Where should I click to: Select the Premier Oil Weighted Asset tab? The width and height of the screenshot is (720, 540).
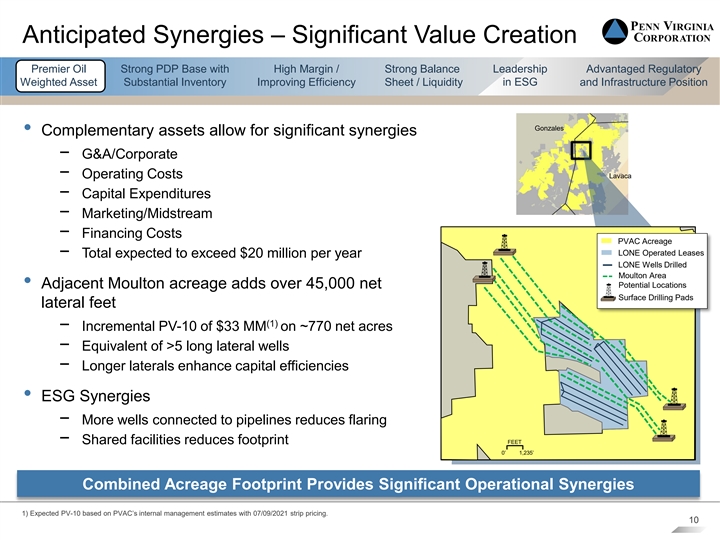pos(60,76)
